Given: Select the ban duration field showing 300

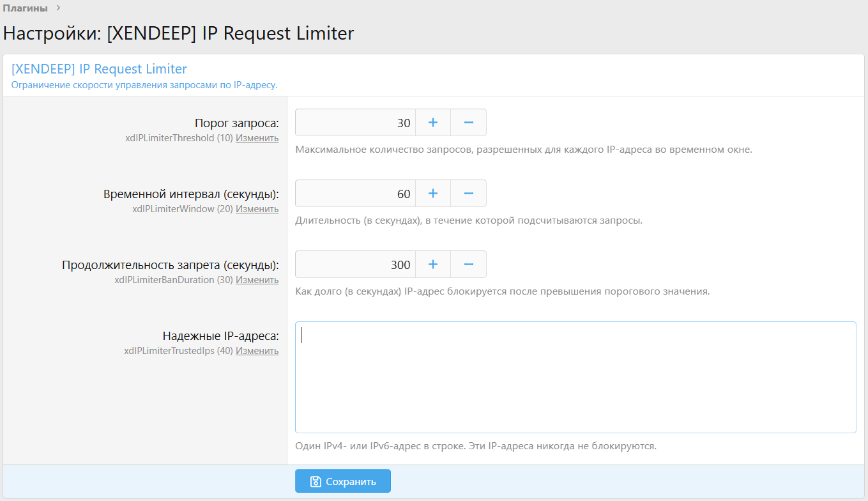Looking at the screenshot, I should (x=355, y=265).
